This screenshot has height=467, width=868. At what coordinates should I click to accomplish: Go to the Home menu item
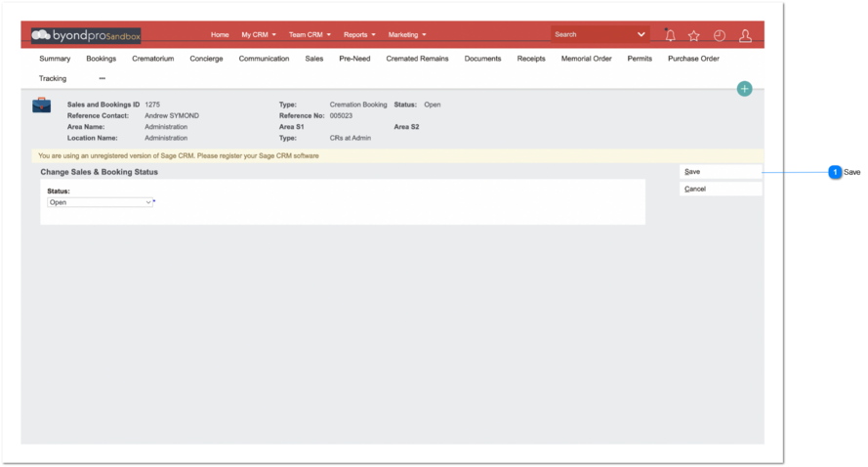point(220,34)
